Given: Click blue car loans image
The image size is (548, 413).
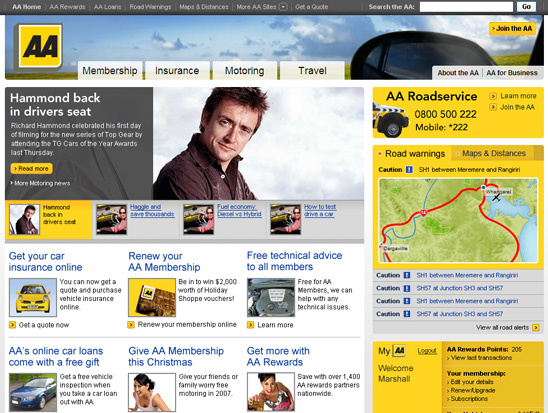Looking at the screenshot, I should [x=33, y=392].
